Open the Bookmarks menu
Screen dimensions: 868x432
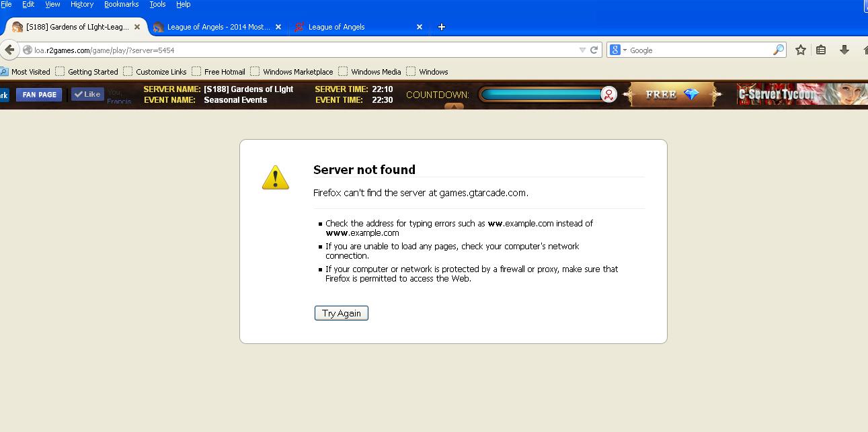pyautogui.click(x=121, y=5)
